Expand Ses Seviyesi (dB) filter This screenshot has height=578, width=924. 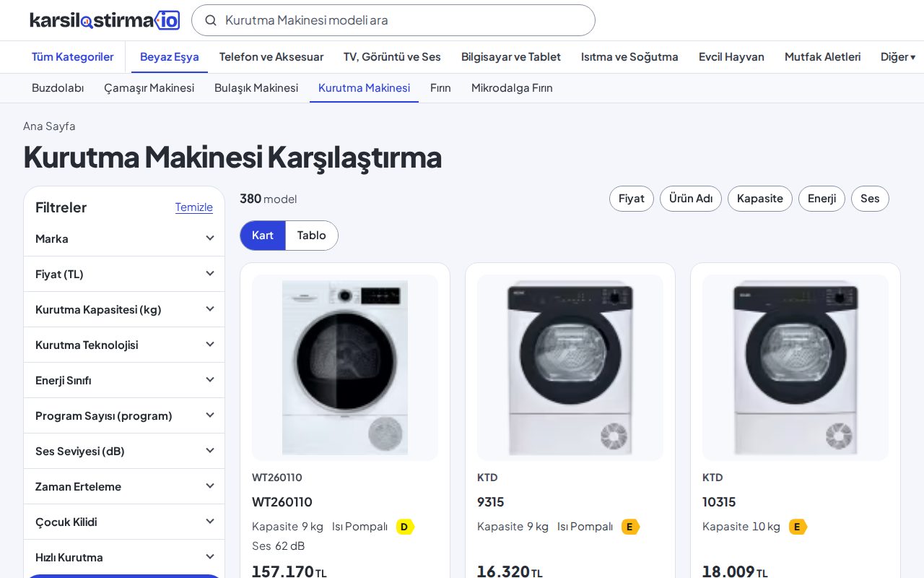[124, 451]
